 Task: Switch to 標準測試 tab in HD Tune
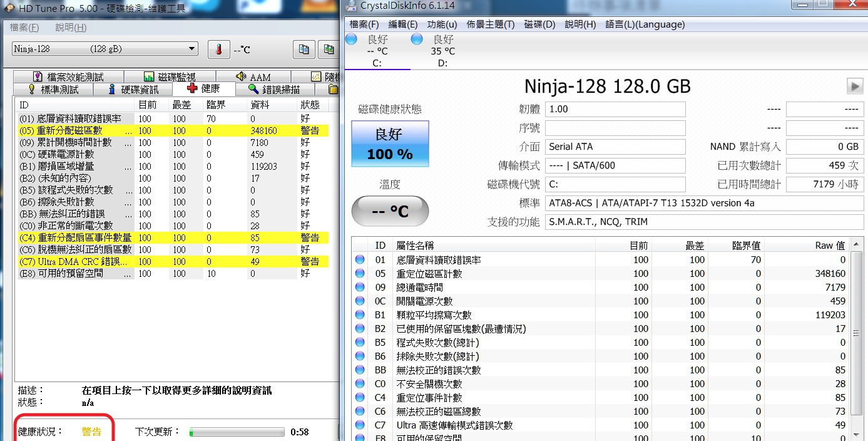[x=53, y=90]
